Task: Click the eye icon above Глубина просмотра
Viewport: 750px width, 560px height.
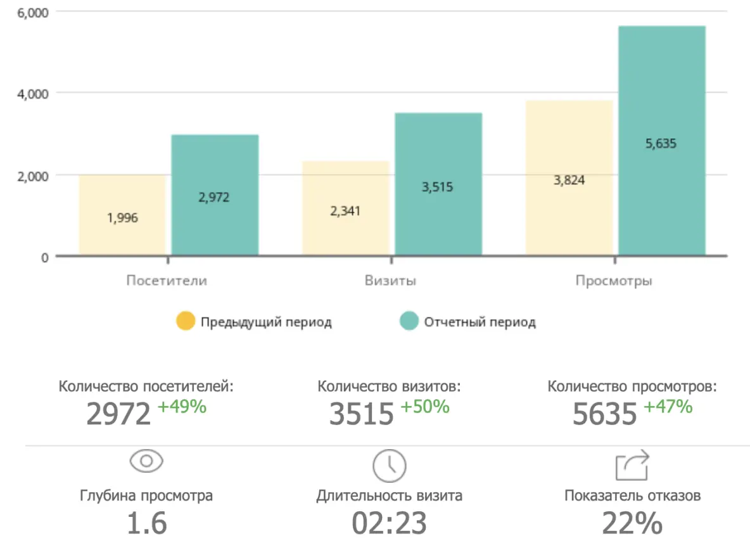Action: (x=146, y=461)
